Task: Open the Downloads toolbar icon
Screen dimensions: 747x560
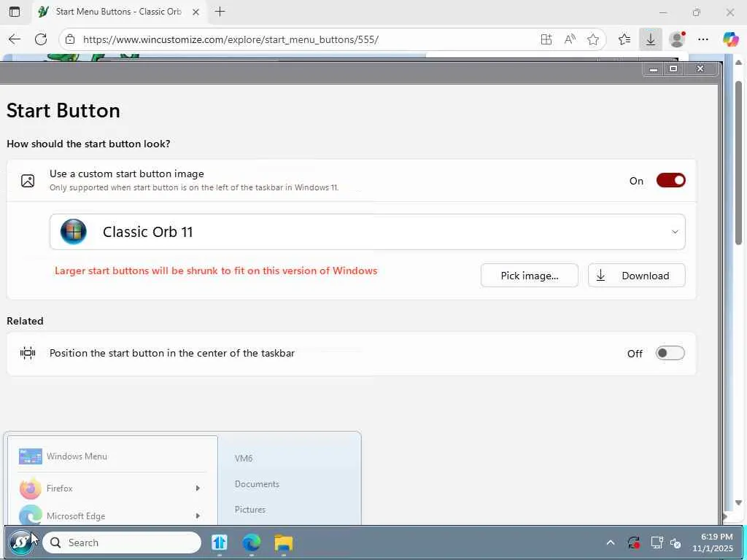Action: pos(650,39)
